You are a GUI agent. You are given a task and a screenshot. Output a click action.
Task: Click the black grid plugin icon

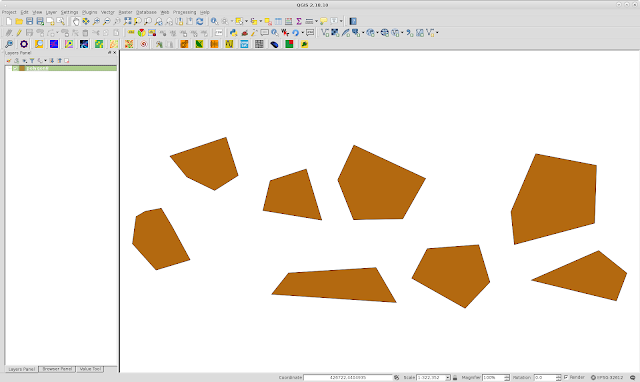coord(259,44)
